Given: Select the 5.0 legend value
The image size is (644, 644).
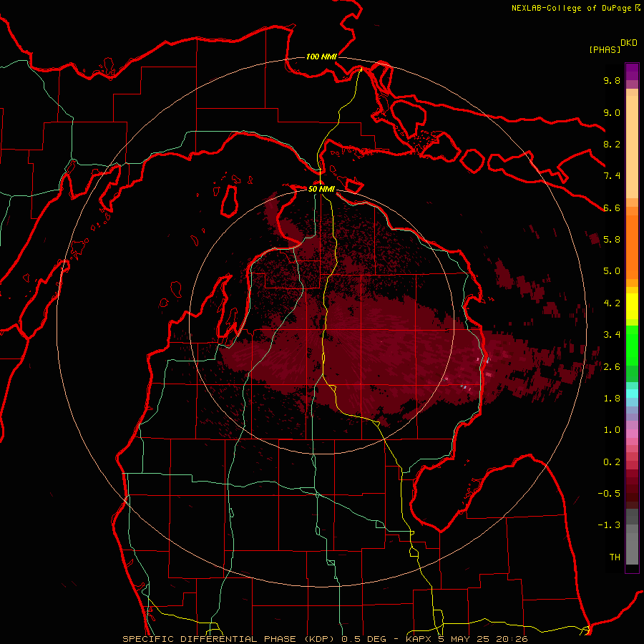Looking at the screenshot, I should click(x=612, y=271).
